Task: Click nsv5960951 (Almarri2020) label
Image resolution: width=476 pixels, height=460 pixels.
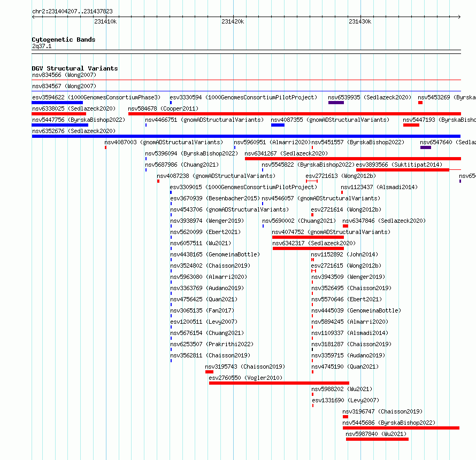Action: (x=272, y=142)
